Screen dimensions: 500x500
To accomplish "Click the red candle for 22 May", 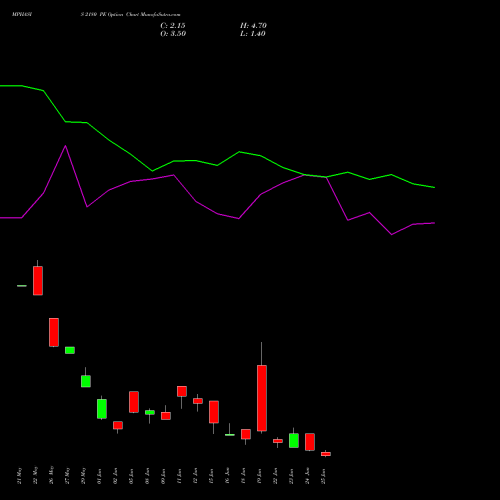I will (38, 281).
